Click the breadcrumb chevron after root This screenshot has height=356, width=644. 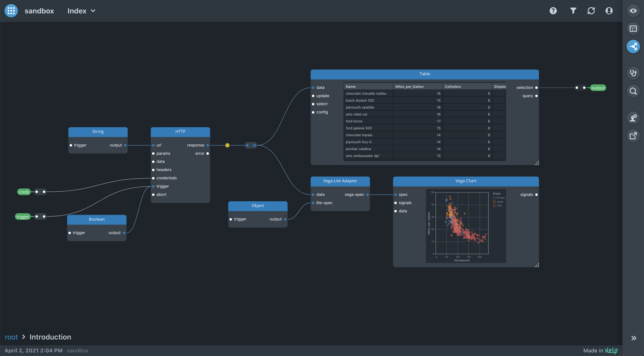24,337
